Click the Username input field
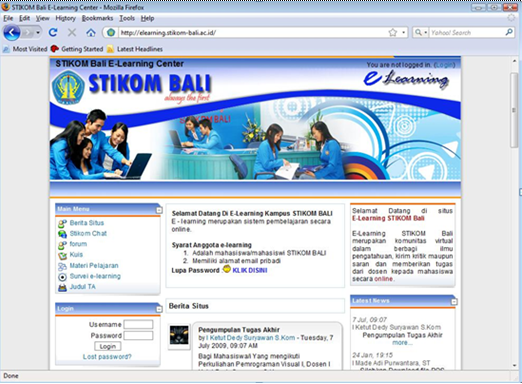 point(138,324)
